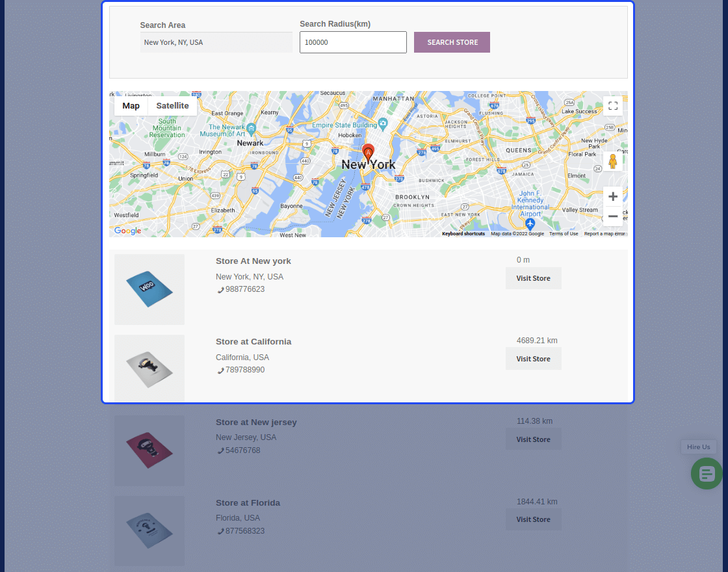Viewport: 728px width, 572px height.
Task: Click the Search Radius input field
Action: click(x=353, y=42)
